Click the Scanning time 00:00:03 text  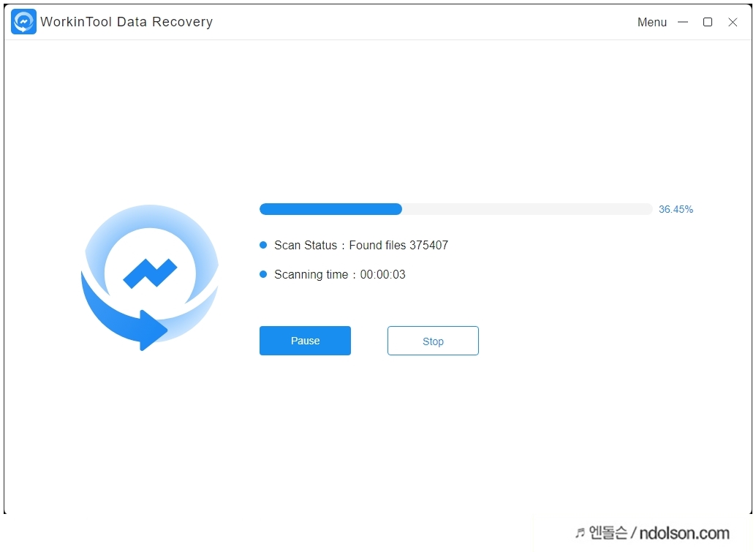coord(340,275)
